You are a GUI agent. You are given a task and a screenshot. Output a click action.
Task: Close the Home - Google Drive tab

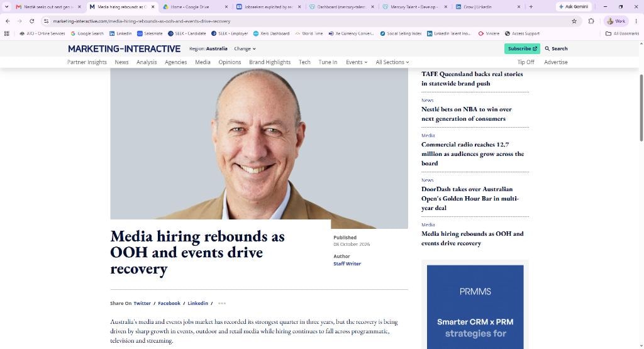point(226,7)
